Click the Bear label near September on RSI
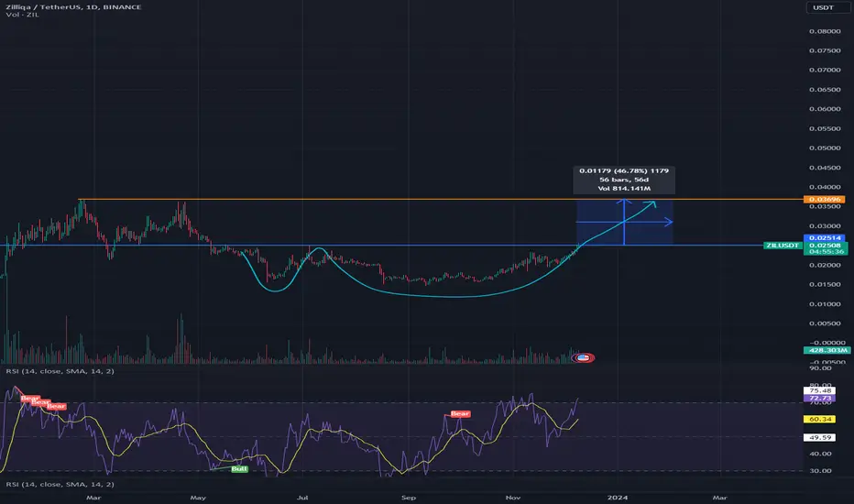The width and height of the screenshot is (854, 504). point(460,414)
